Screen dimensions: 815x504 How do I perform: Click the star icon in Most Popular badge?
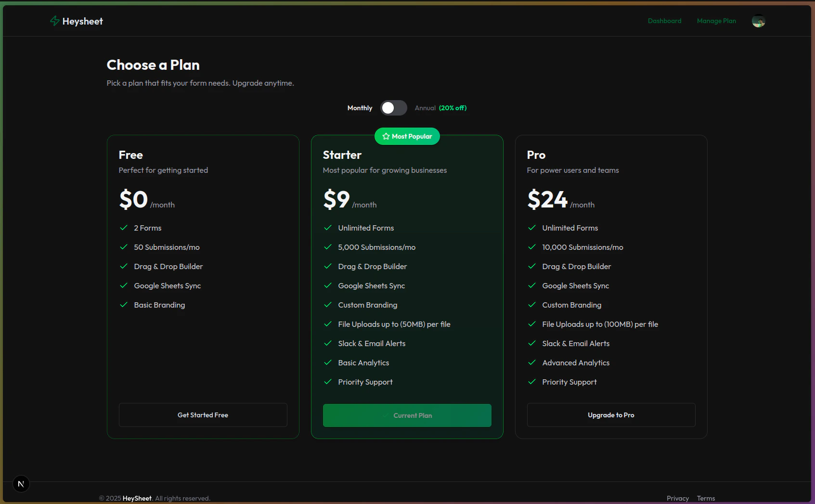(x=386, y=136)
